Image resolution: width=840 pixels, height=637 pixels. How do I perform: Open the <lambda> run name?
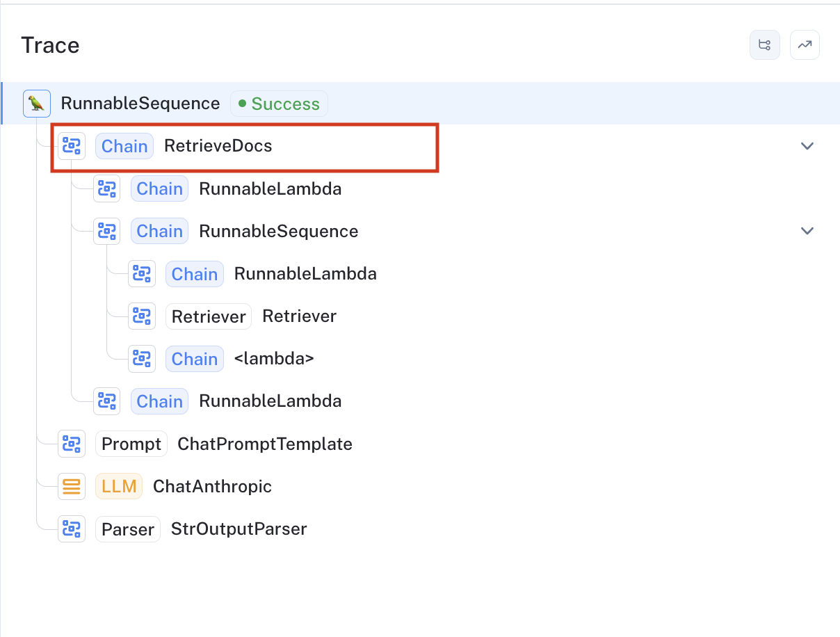[274, 359]
